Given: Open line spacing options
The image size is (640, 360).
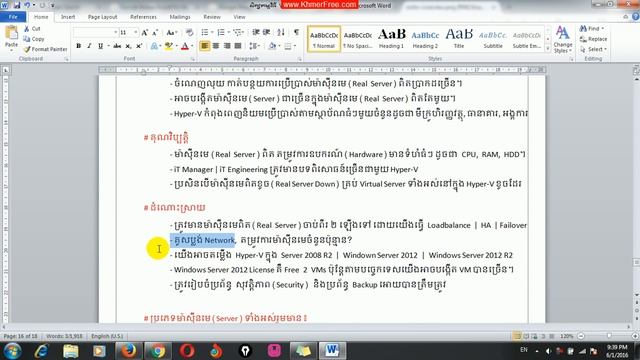Looking at the screenshot, I should [254, 46].
